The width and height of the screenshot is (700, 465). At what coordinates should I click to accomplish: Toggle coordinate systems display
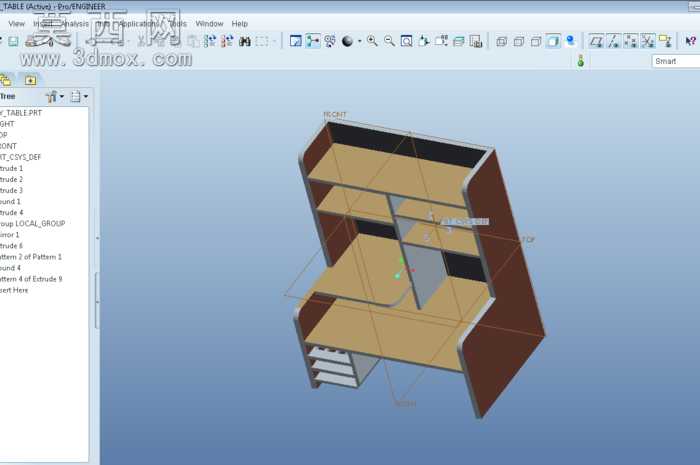click(x=648, y=41)
